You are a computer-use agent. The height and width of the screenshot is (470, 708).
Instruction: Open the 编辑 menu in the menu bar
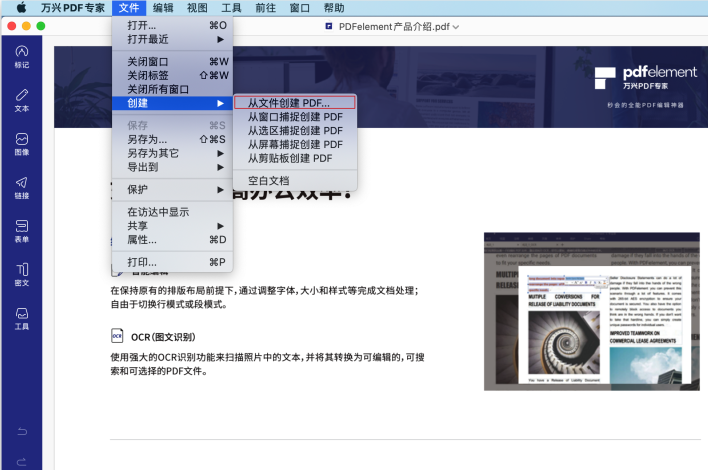(x=162, y=8)
